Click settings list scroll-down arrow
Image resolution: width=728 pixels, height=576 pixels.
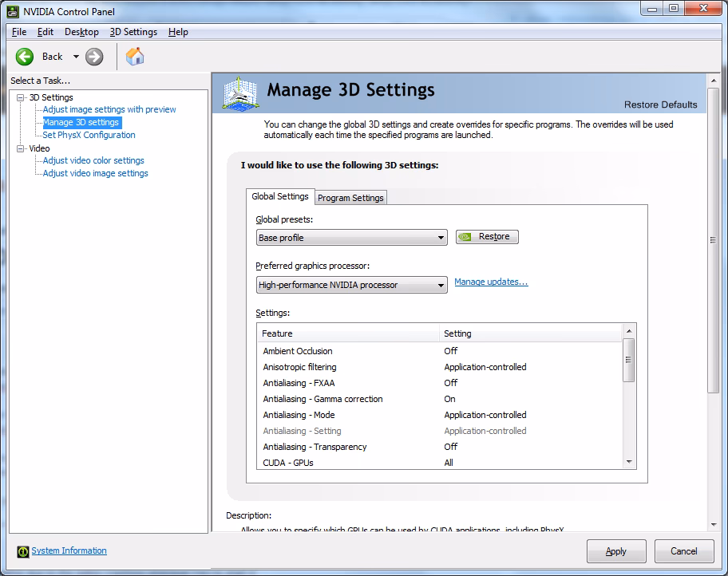629,462
